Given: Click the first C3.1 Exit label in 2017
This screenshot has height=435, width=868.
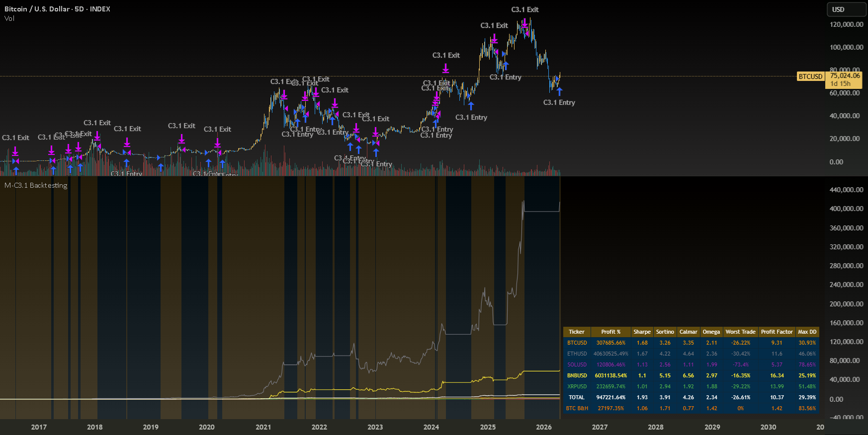Looking at the screenshot, I should [x=15, y=138].
